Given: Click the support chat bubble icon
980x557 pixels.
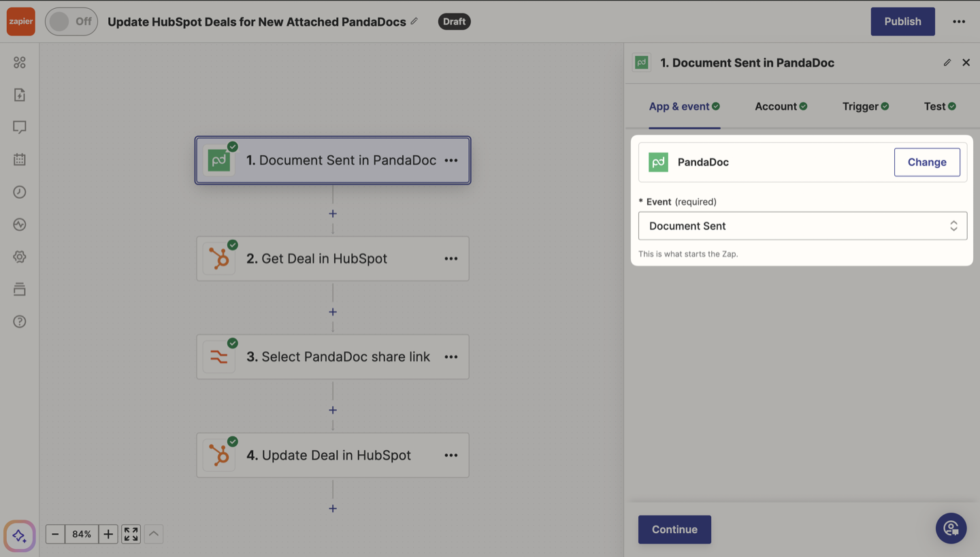Looking at the screenshot, I should 951,528.
